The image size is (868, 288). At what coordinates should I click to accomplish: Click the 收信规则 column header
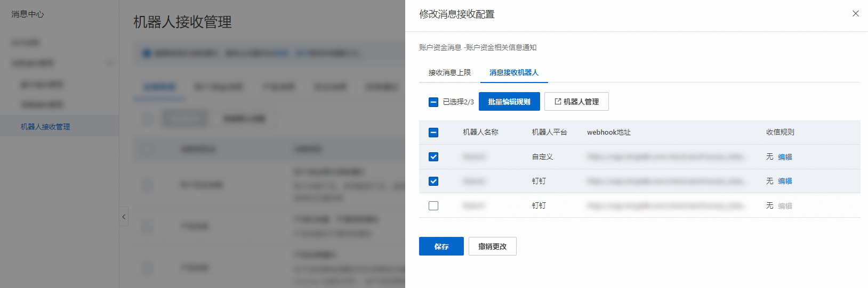coord(780,132)
